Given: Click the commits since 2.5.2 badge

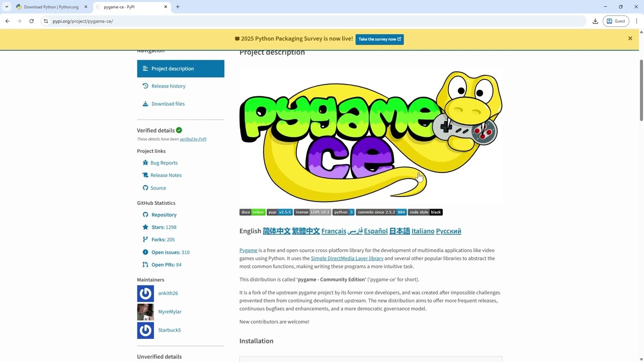Looking at the screenshot, I should click(381, 212).
